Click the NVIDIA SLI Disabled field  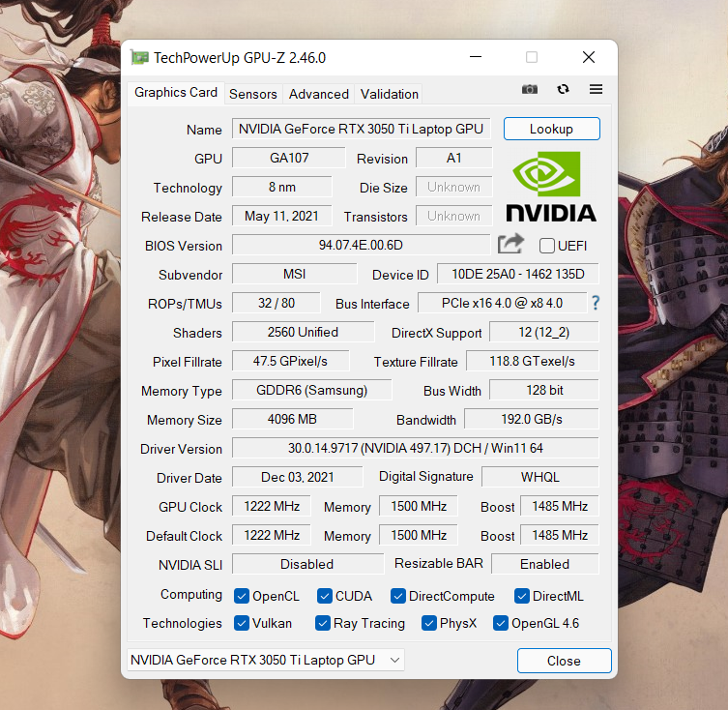click(x=307, y=564)
